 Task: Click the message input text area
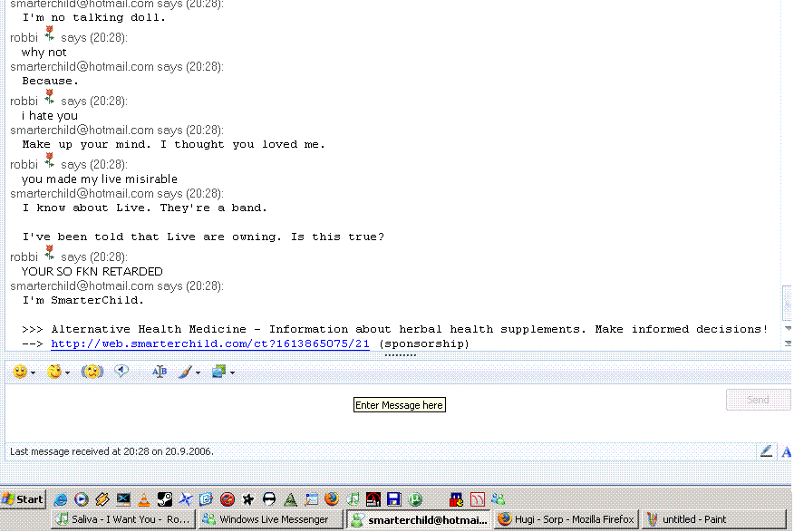click(364, 412)
